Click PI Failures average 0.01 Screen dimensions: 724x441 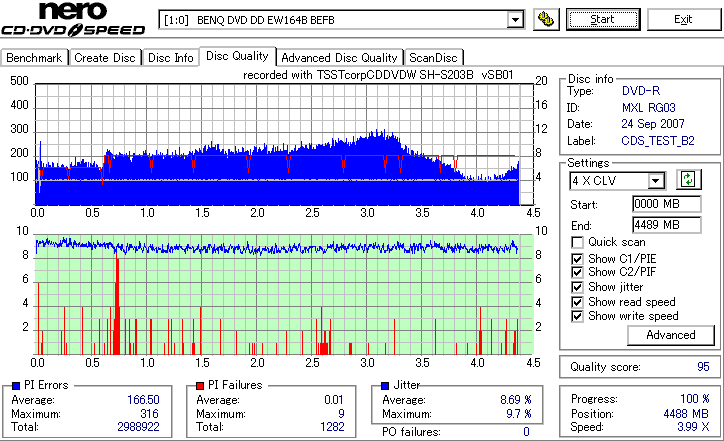point(333,399)
